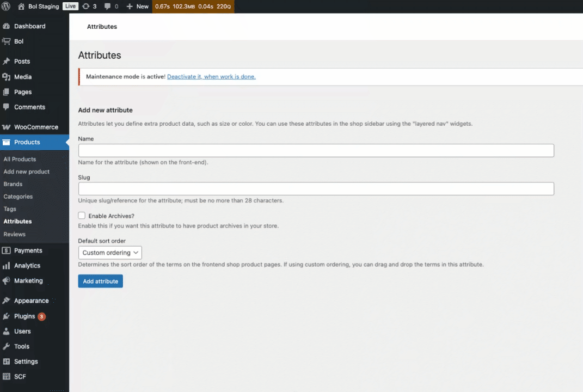Go to WooCommerce menu
Screen dimensions: 583x392
[x=36, y=127]
